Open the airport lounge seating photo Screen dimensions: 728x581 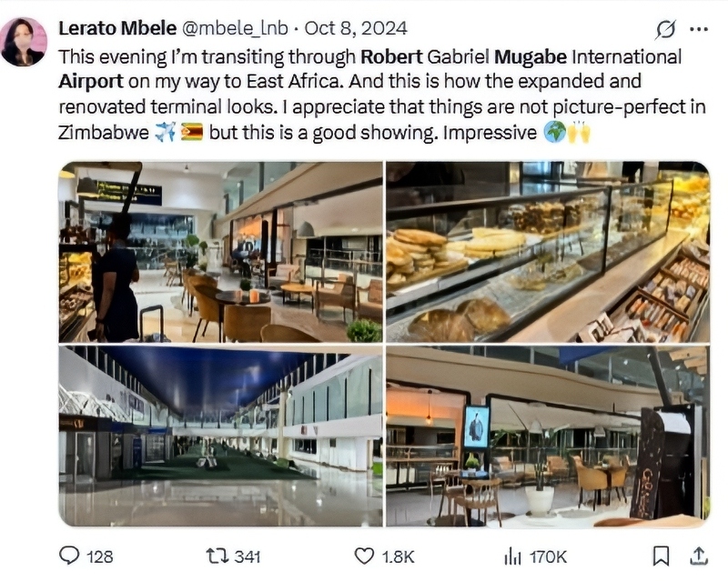pos(220,252)
